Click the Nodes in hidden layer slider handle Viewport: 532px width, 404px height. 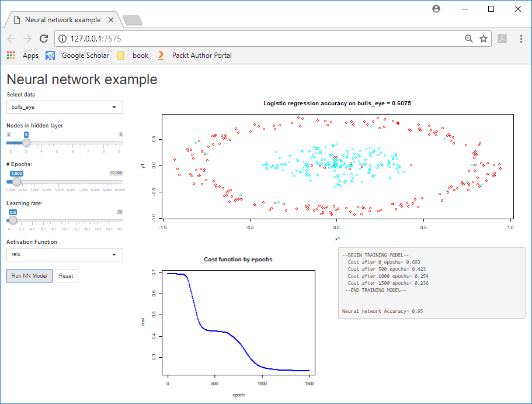(x=26, y=143)
